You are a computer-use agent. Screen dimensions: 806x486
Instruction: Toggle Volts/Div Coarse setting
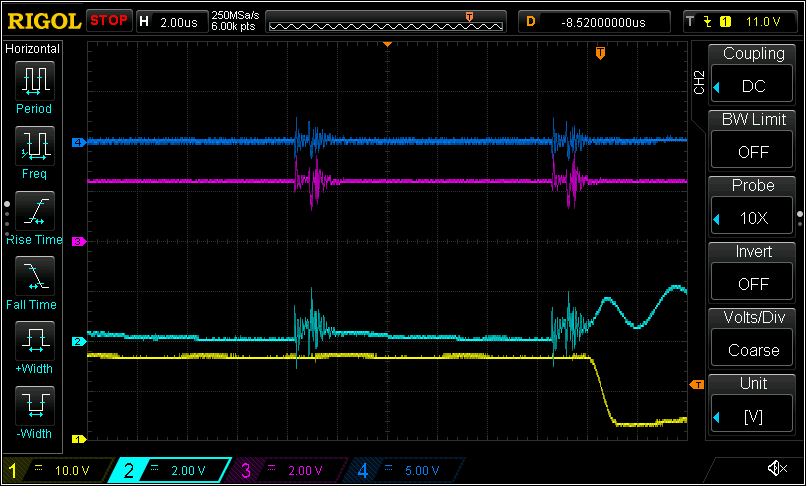click(x=752, y=338)
